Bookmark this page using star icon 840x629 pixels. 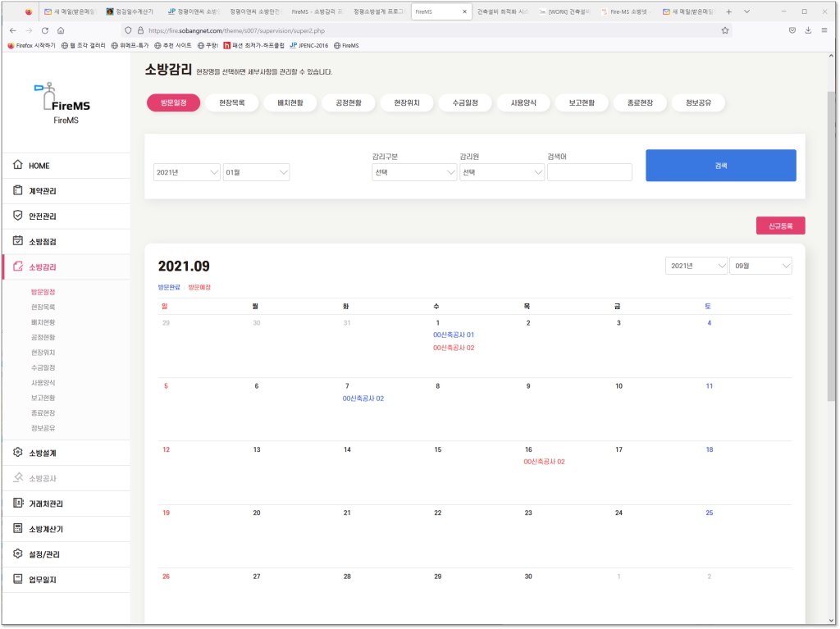(725, 30)
